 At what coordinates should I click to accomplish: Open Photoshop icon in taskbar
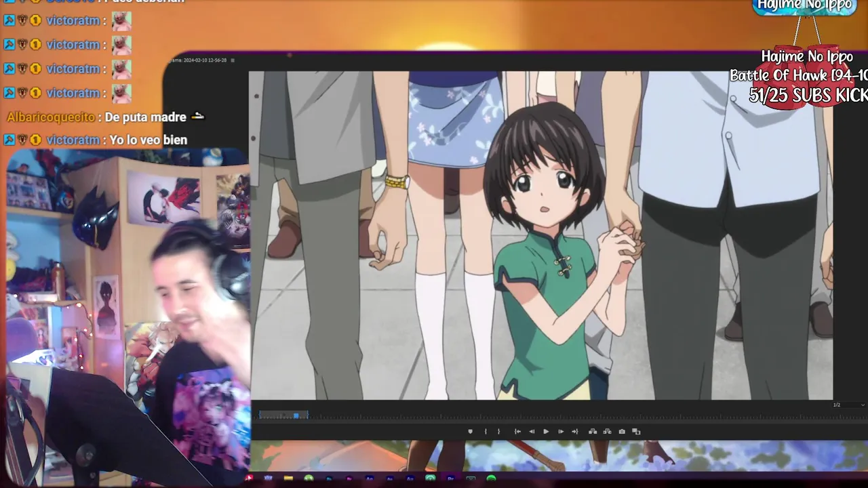[329, 479]
